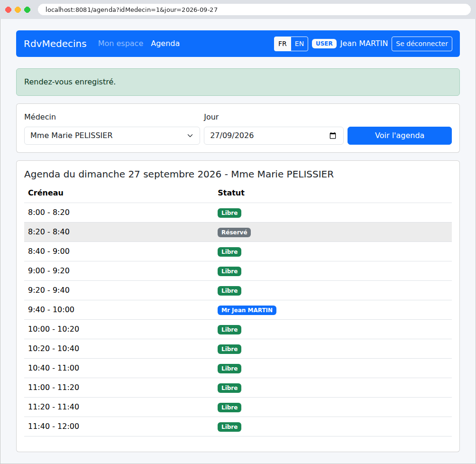Click the Voir l'agenda button

point(399,136)
